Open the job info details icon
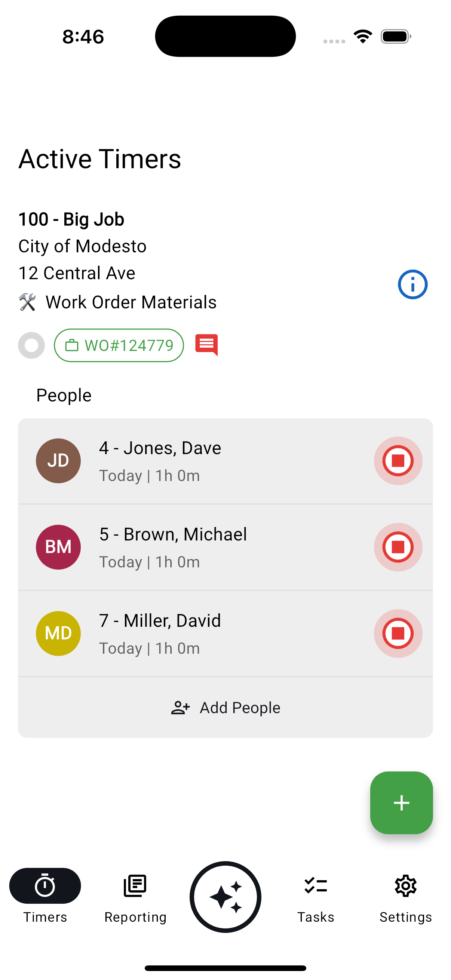Image resolution: width=451 pixels, height=980 pixels. [x=412, y=284]
